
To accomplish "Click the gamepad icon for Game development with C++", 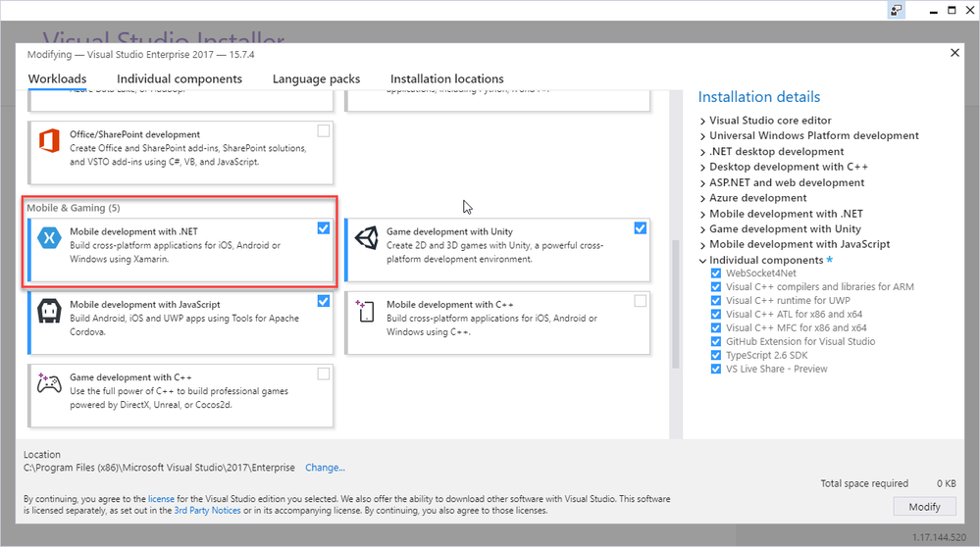I will (x=49, y=383).
